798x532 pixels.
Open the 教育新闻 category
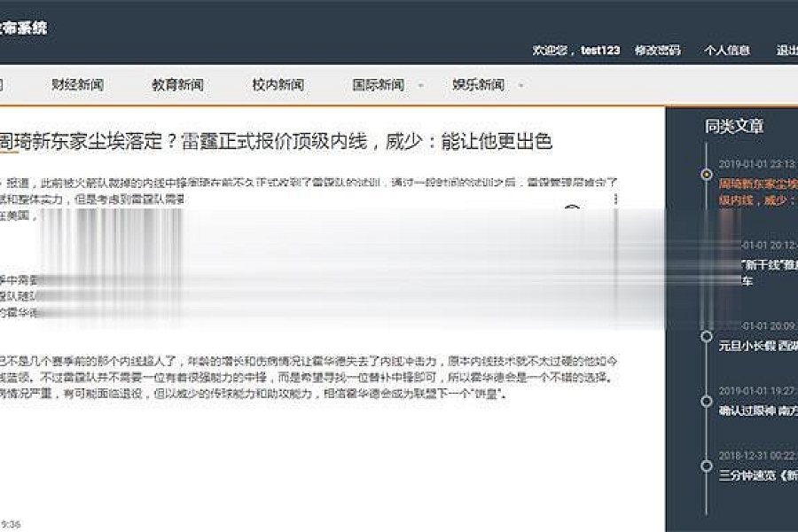pyautogui.click(x=177, y=84)
